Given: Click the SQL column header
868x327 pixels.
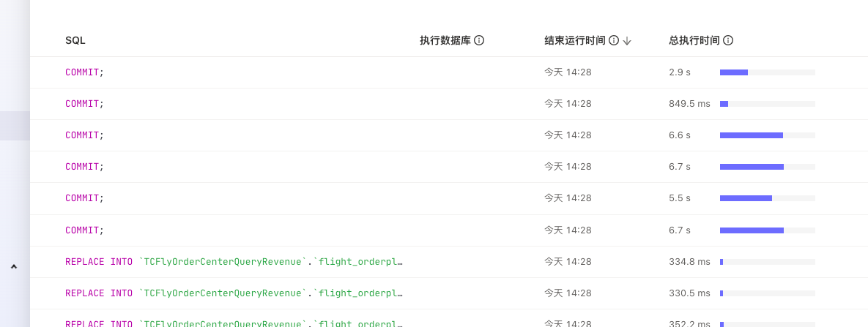Looking at the screenshot, I should pyautogui.click(x=75, y=41).
